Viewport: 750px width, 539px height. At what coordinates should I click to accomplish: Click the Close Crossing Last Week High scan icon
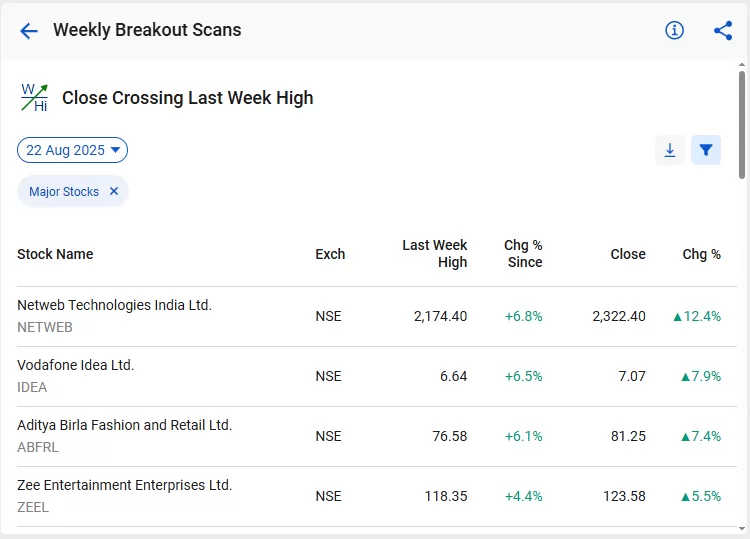34,98
